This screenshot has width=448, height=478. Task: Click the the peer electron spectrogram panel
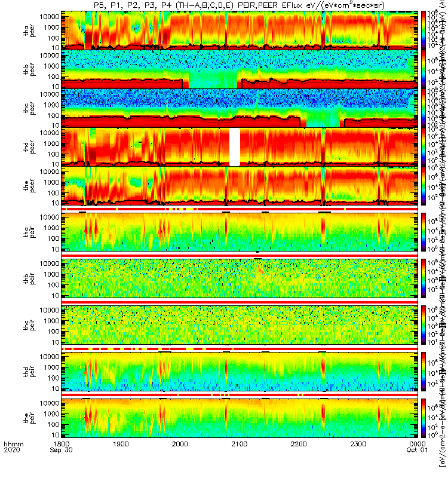point(240,186)
